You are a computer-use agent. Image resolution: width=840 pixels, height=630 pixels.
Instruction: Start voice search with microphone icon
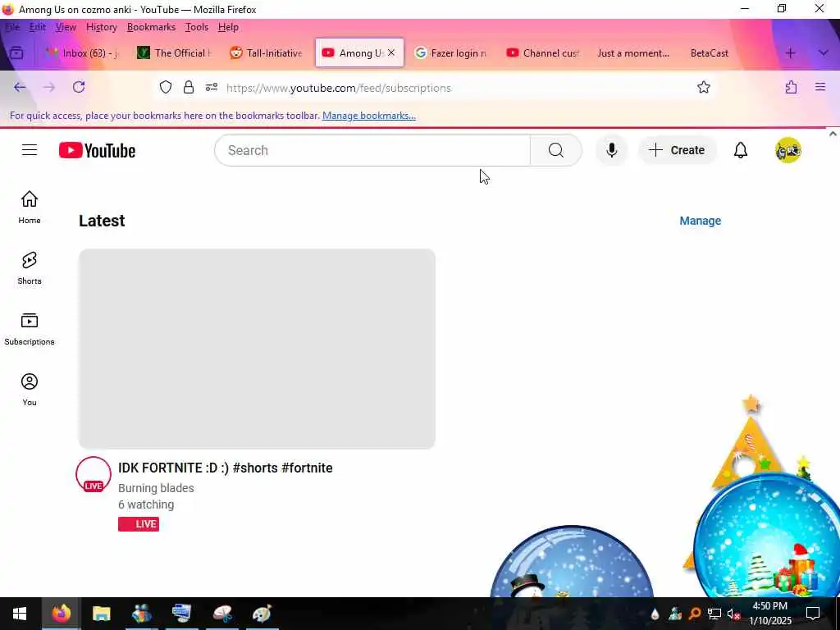click(x=611, y=151)
